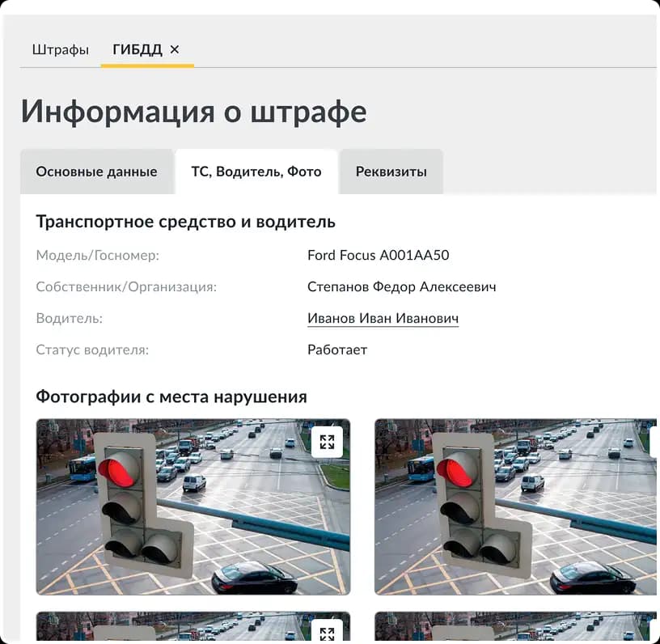Open the second violation photo on the right
Viewport: 660px width, 644px height.
point(516,506)
